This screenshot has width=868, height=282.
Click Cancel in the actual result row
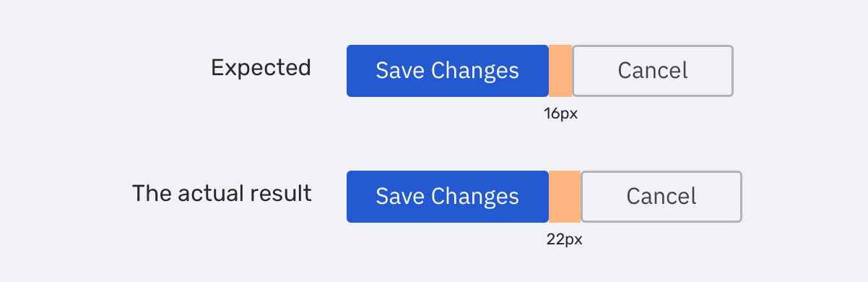click(661, 197)
